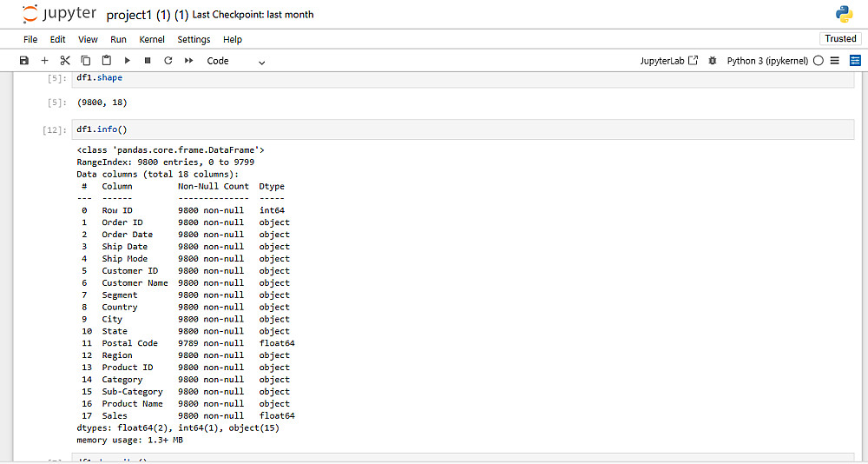The width and height of the screenshot is (868, 464).
Task: Restart kernel and run all cells
Action: [x=188, y=61]
